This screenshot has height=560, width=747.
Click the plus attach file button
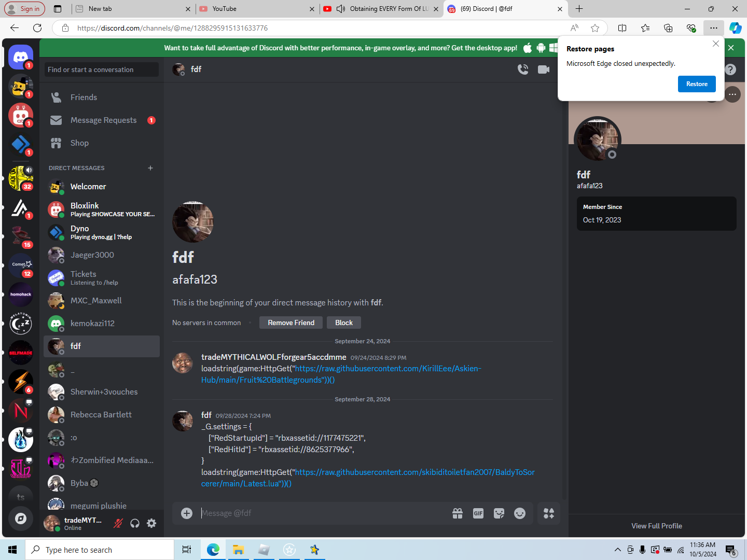coord(187,513)
